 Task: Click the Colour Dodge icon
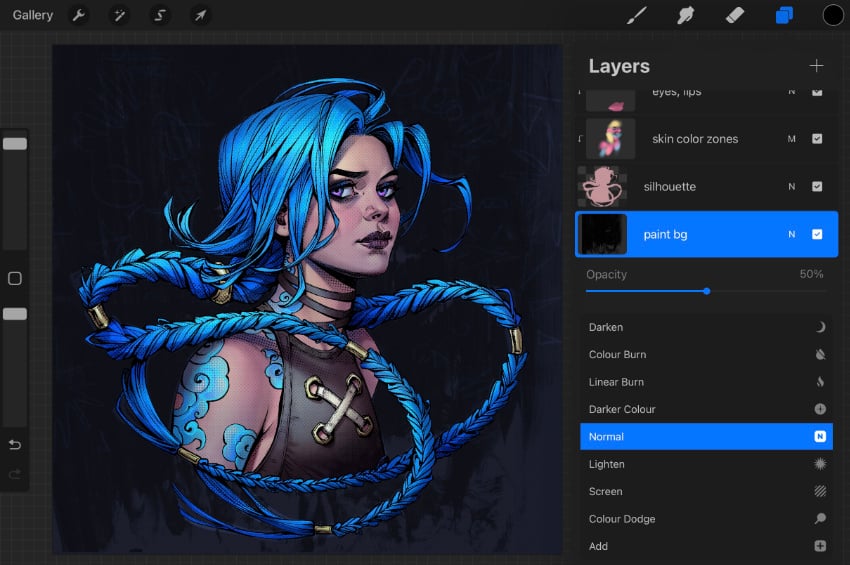820,519
